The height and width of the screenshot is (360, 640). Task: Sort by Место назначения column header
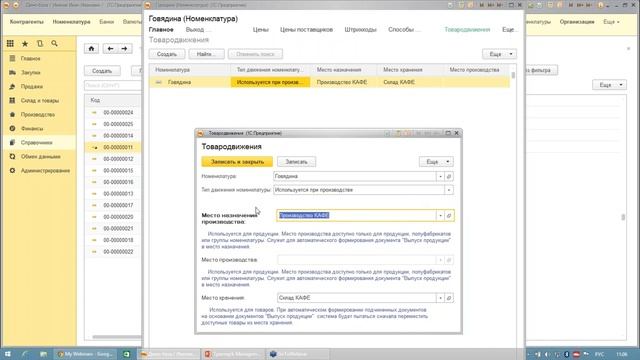(344, 70)
